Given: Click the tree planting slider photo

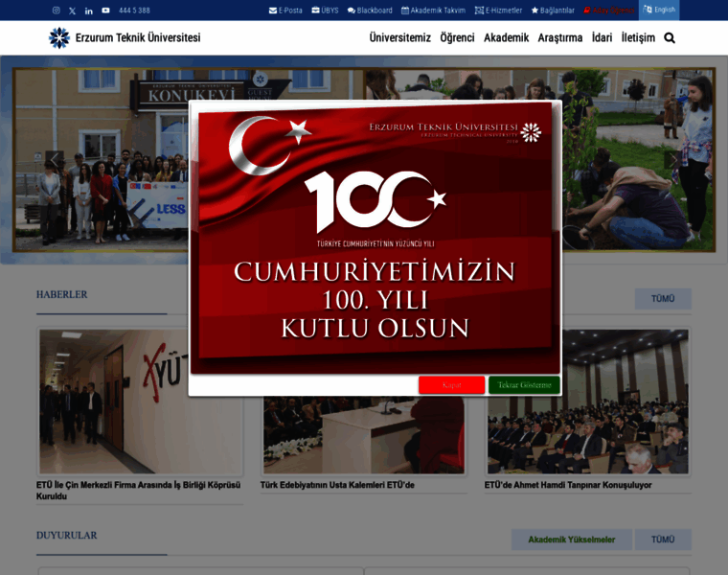Looking at the screenshot, I should (637, 160).
